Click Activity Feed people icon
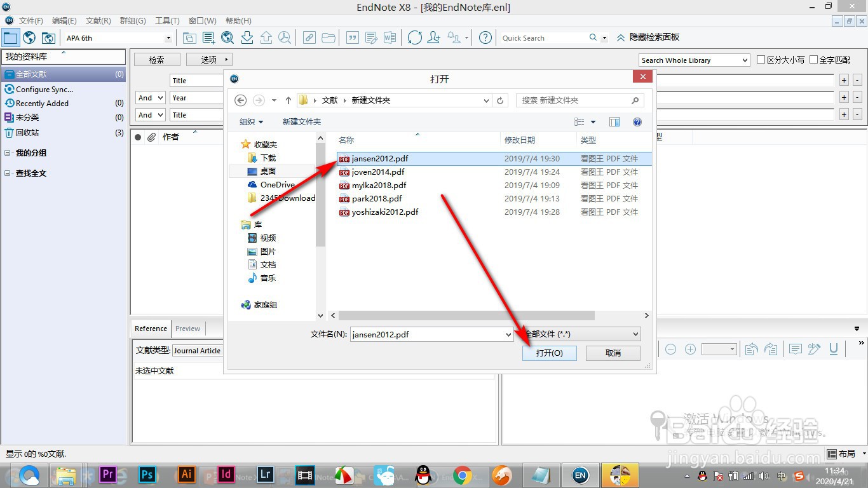 click(x=454, y=37)
